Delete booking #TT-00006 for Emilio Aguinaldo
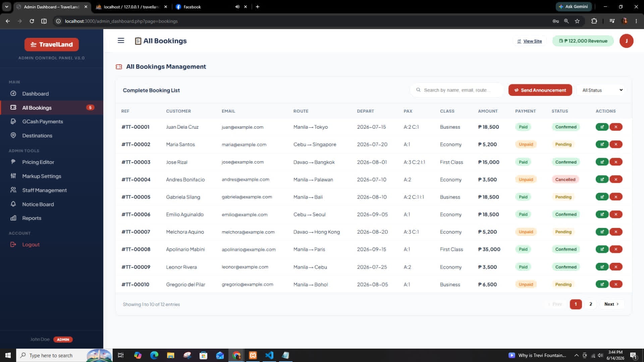644x362 pixels. [x=616, y=215]
